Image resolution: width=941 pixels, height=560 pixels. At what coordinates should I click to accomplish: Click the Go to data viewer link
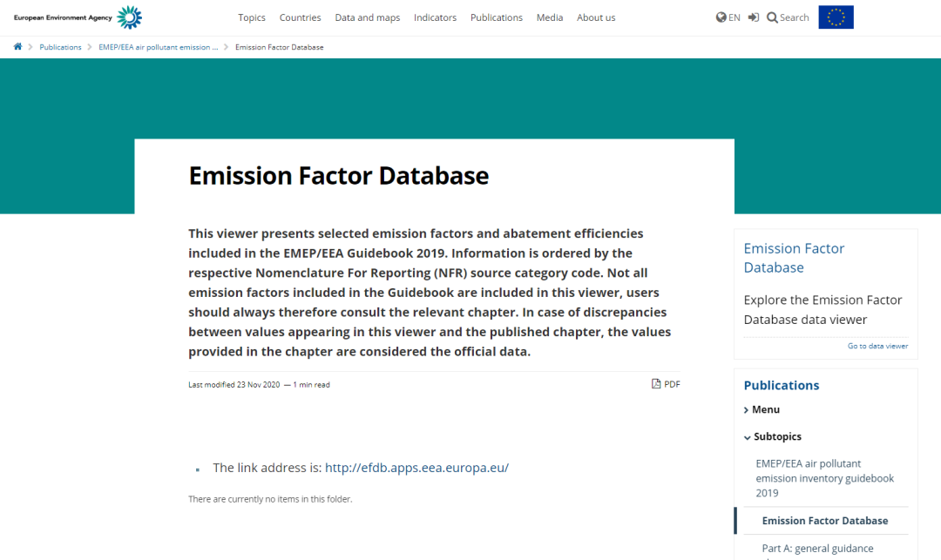pos(877,346)
